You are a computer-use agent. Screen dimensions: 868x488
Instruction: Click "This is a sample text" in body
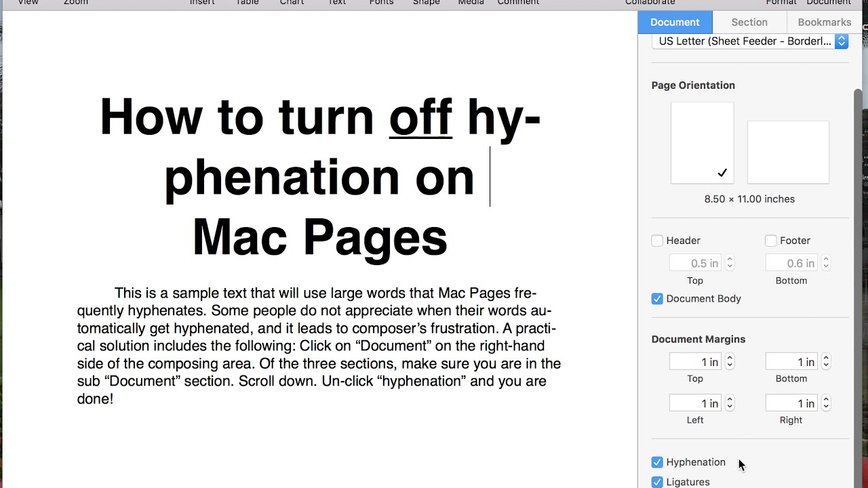[x=180, y=293]
